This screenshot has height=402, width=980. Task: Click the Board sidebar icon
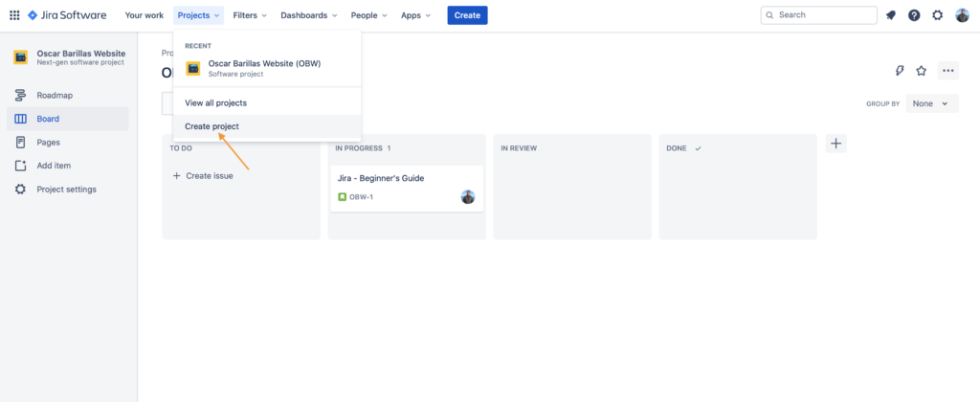tap(20, 119)
